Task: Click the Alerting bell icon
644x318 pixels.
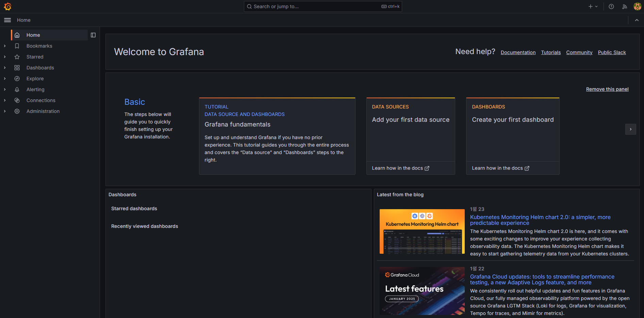Action: click(x=17, y=89)
